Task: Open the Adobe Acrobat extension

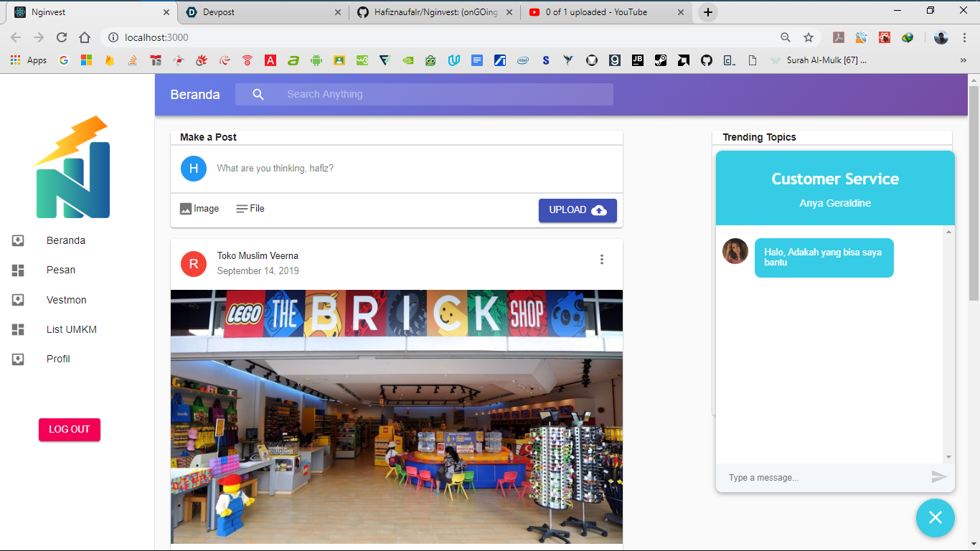Action: [839, 37]
